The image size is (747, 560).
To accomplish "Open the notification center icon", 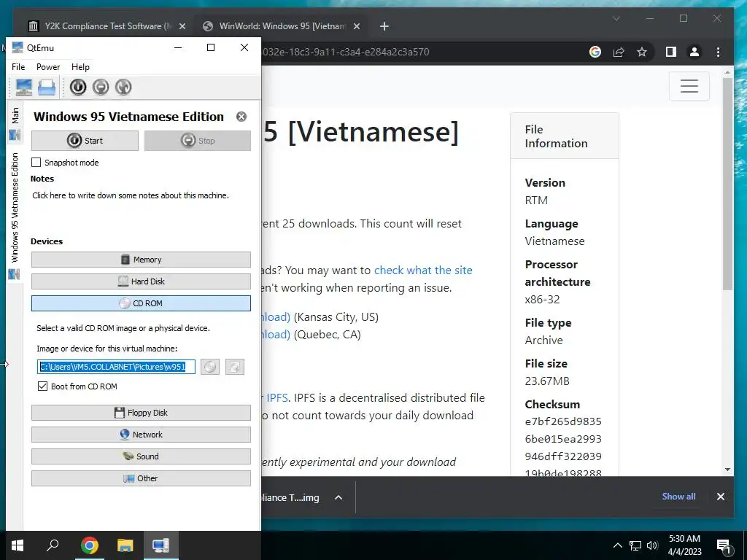I will pos(724,545).
